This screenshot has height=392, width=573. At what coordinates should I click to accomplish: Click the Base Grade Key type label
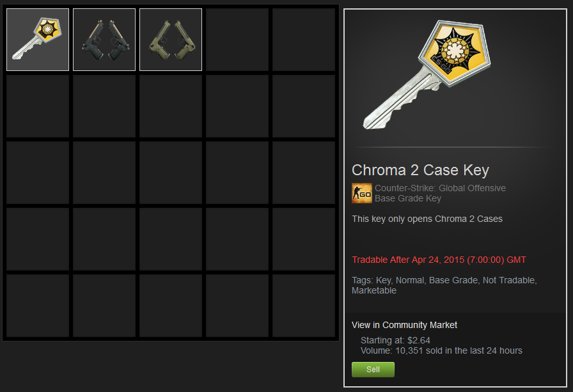coord(408,198)
